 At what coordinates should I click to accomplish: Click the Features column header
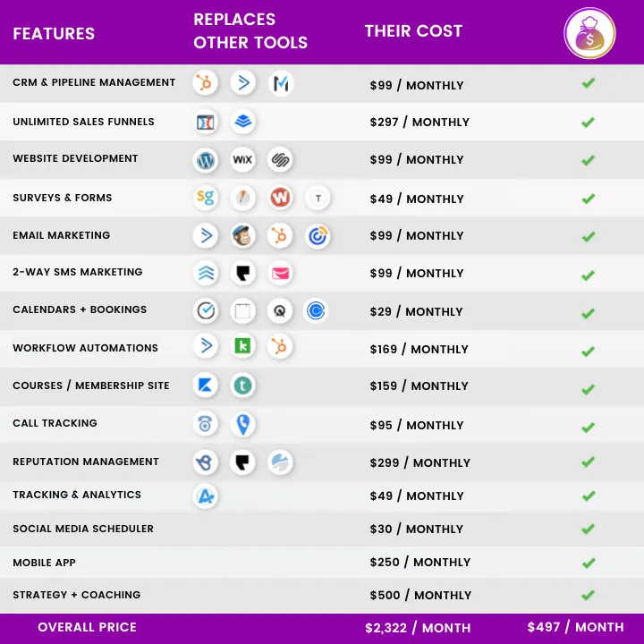pos(54,34)
